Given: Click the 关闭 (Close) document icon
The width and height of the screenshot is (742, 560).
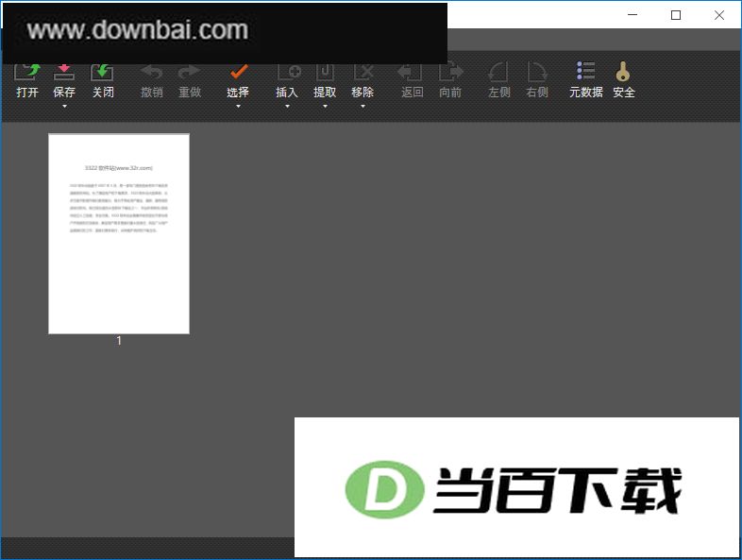Looking at the screenshot, I should click(102, 73).
